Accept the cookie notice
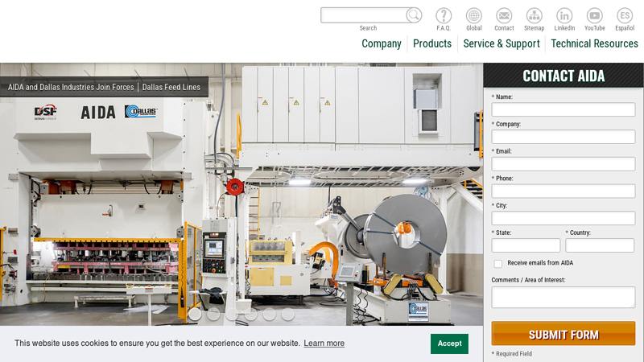This screenshot has width=644, height=362. coord(449,343)
